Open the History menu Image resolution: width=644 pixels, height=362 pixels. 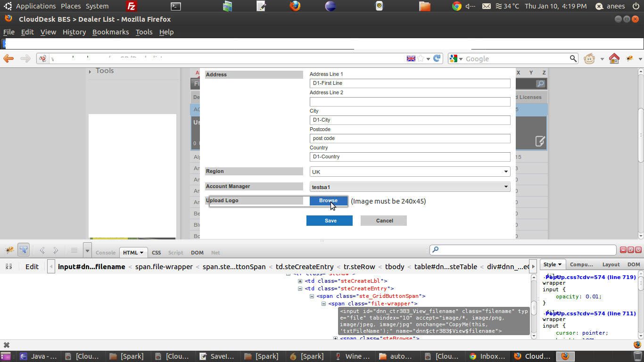coord(74,32)
